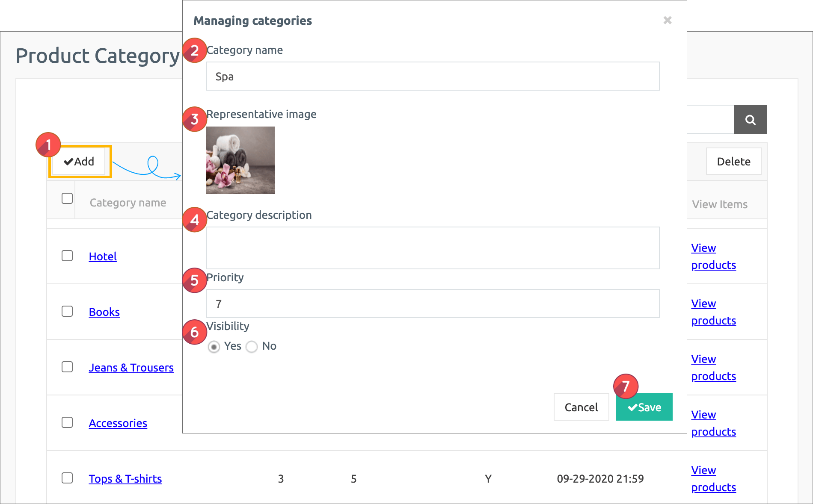Toggle the select-all header checkbox
813x504 pixels.
(x=67, y=198)
